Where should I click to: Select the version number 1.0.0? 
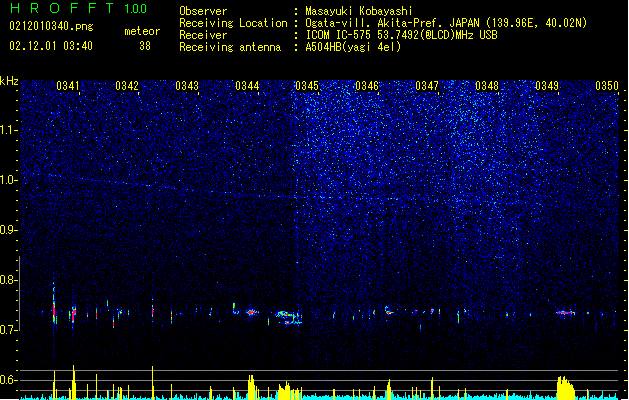(x=136, y=9)
